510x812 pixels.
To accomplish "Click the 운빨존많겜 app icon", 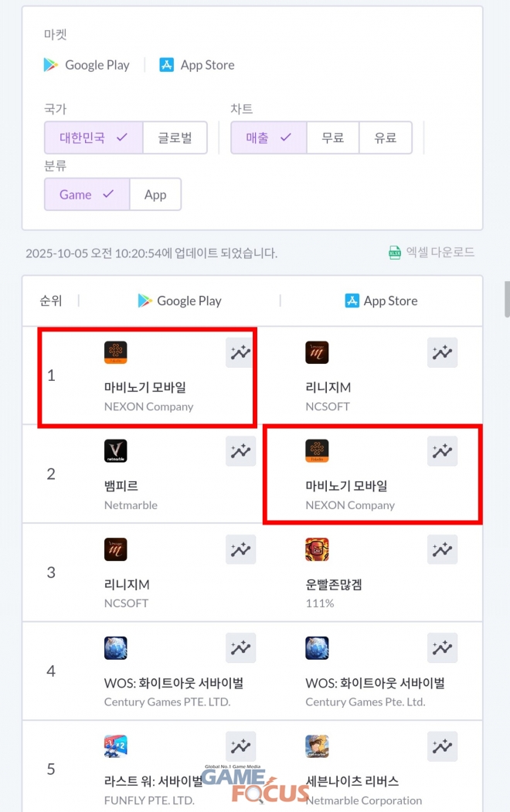I will coord(317,549).
